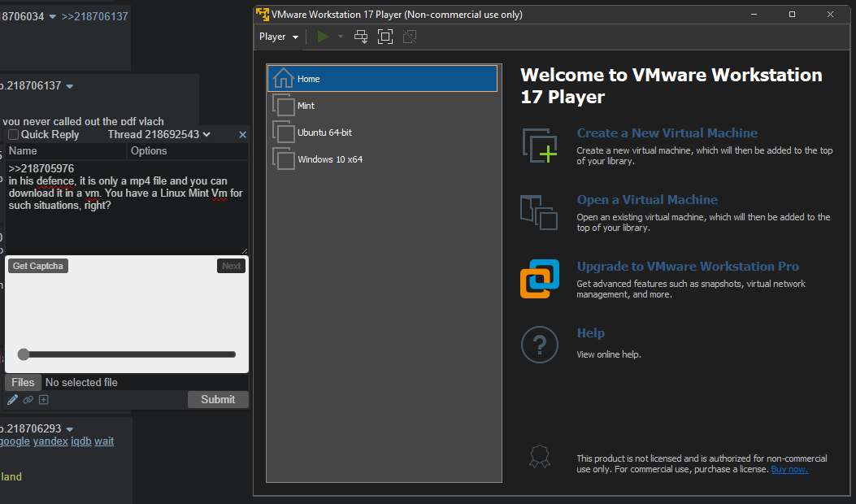This screenshot has width=856, height=504.
Task: Click Send Ctrl+Alt+Del toolbar icon
Action: 361,37
